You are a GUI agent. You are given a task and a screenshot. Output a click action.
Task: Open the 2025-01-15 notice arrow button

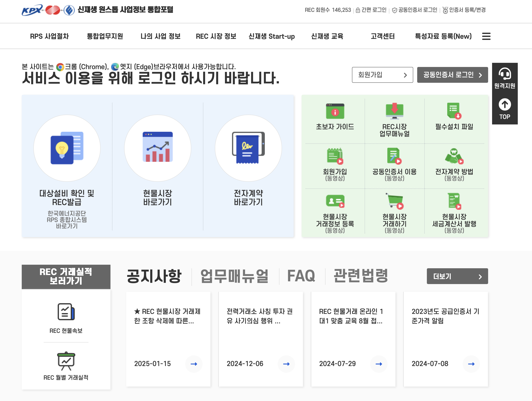click(194, 364)
